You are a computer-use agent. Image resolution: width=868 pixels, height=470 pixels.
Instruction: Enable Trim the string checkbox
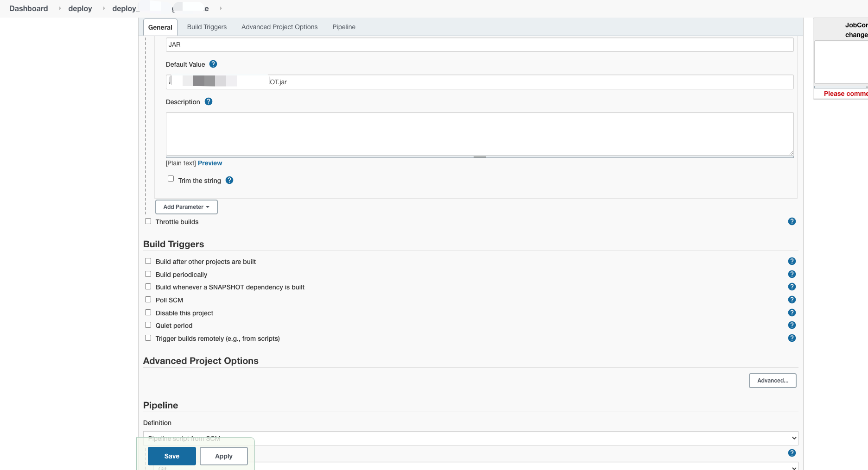click(x=171, y=179)
